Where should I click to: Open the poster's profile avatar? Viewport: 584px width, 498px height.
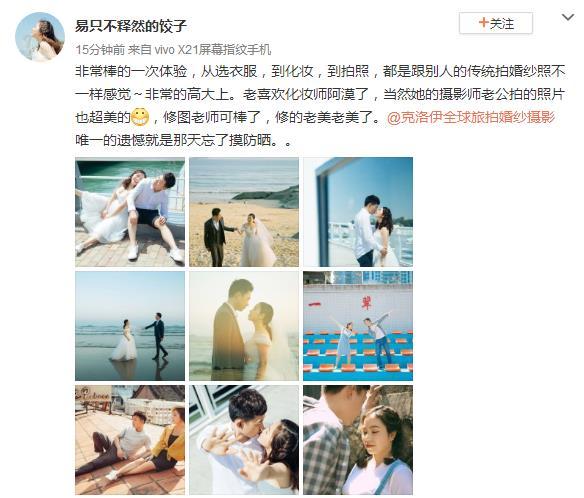[39, 37]
